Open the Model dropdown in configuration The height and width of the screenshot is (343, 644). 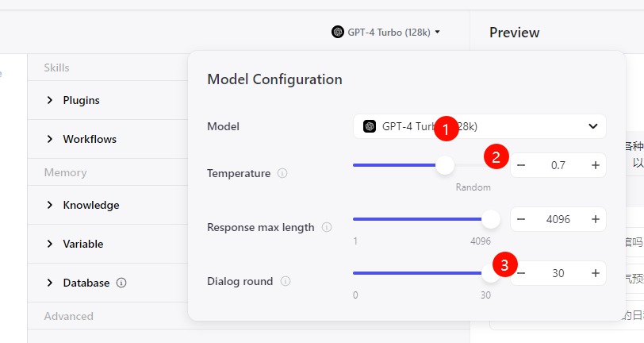[479, 126]
